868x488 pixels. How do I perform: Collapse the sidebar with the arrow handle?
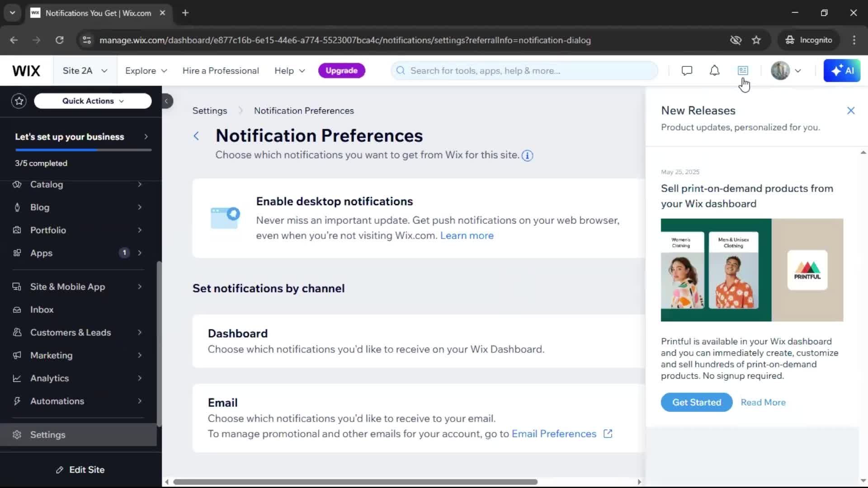(x=166, y=101)
